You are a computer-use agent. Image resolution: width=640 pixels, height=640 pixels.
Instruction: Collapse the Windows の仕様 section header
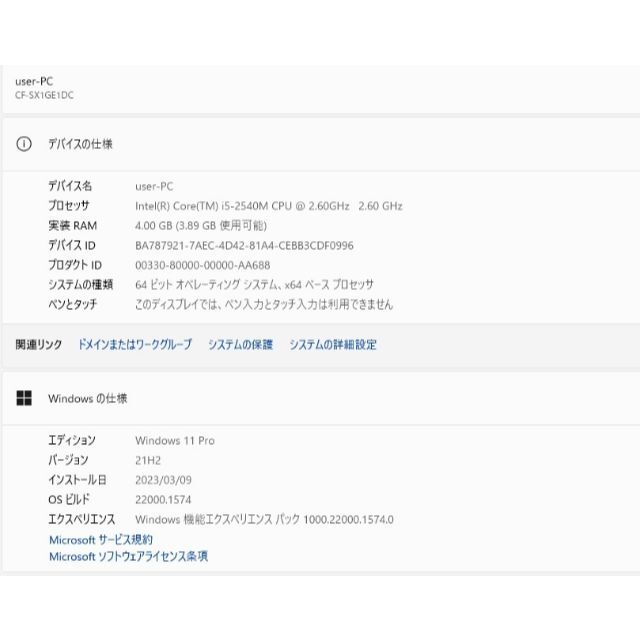321,398
